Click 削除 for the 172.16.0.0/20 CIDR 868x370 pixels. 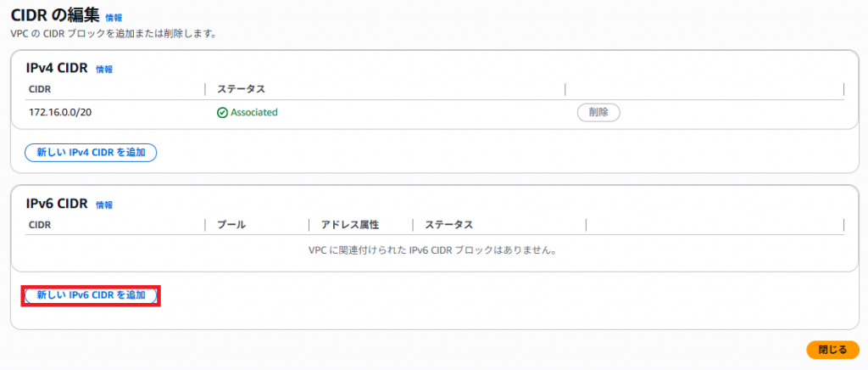[598, 112]
